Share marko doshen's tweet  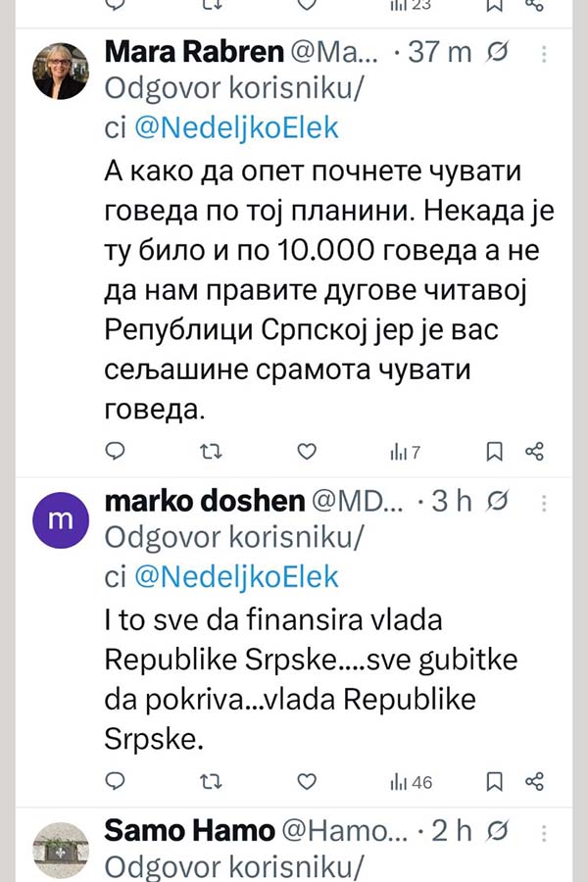(534, 781)
